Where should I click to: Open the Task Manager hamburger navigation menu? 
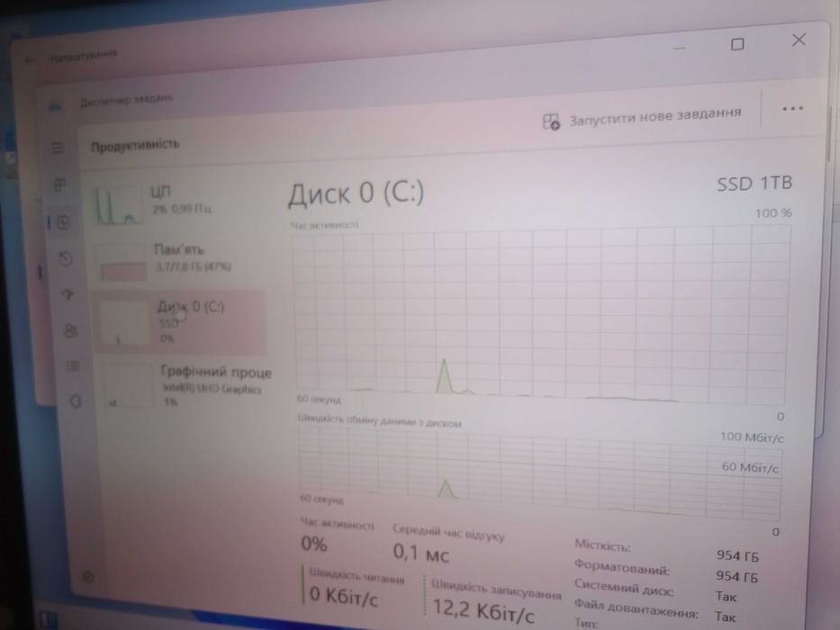point(58,148)
